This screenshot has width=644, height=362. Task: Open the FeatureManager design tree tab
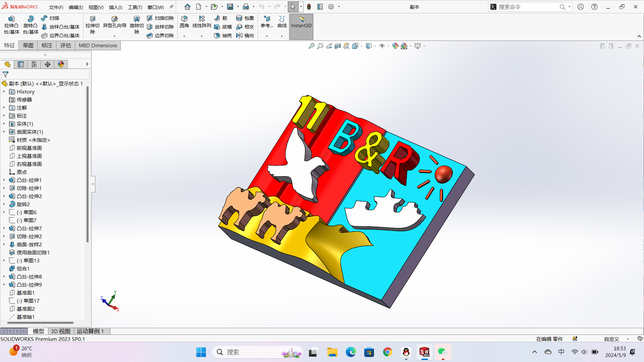click(7, 64)
